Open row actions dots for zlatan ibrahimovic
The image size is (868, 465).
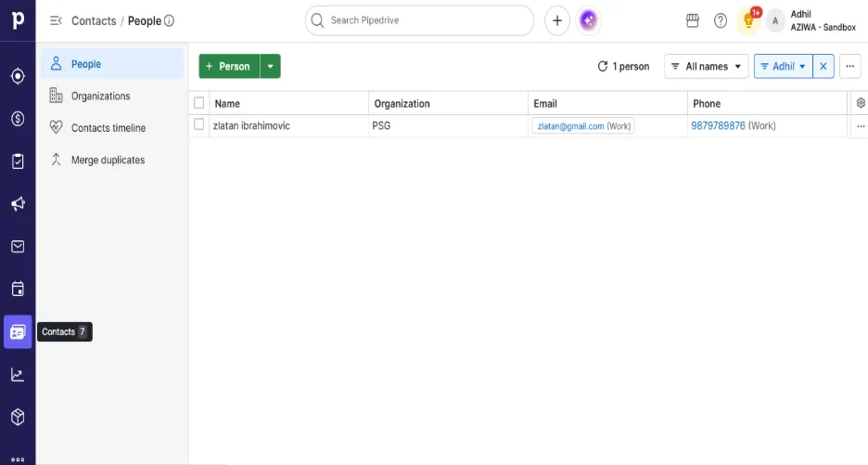(861, 126)
